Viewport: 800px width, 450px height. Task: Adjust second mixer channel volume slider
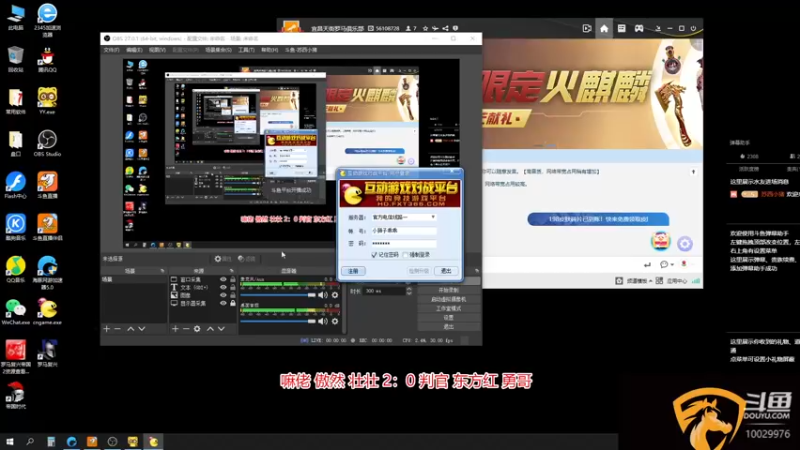(x=278, y=321)
